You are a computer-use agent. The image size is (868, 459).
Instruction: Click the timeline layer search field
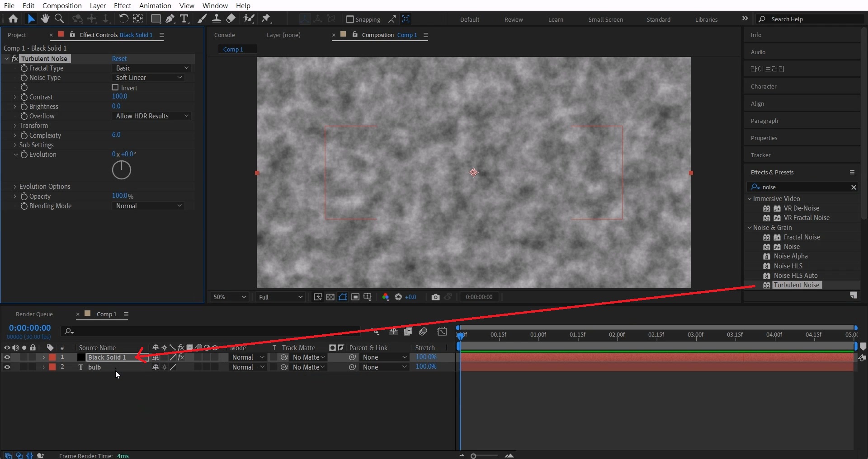(210, 332)
